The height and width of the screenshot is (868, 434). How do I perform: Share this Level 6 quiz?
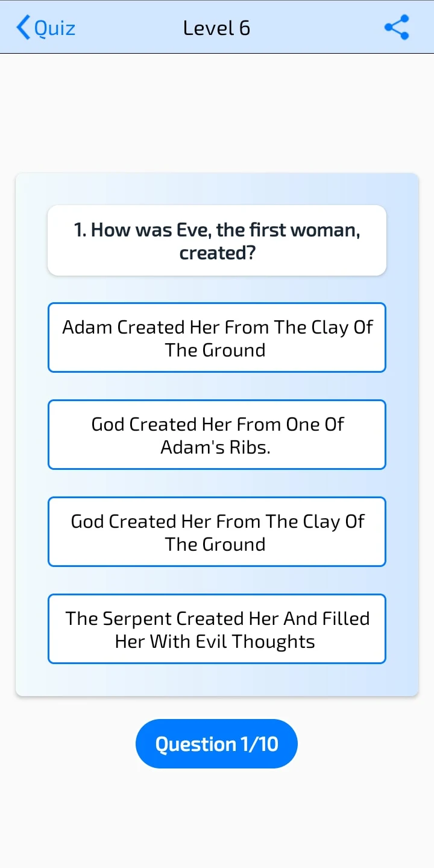tap(397, 28)
